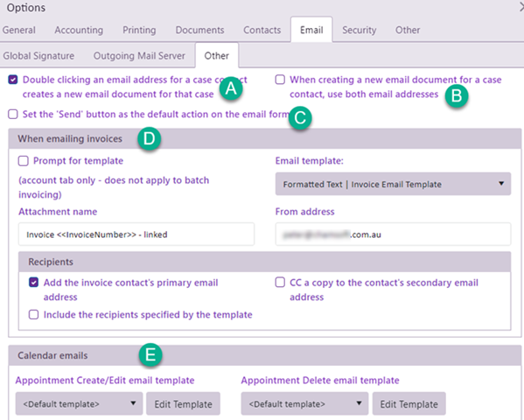Switch to the Global Signature sub-tab

tap(38, 56)
